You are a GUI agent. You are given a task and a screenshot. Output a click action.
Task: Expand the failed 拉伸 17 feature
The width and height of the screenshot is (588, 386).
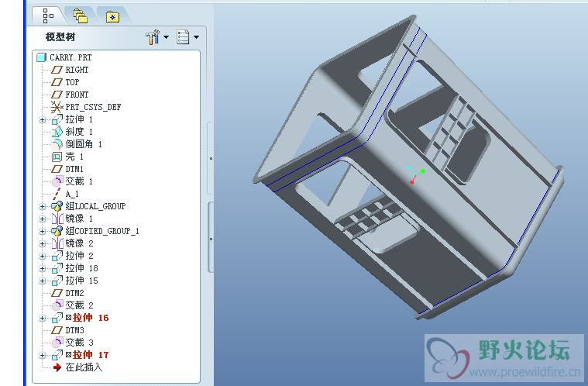pyautogui.click(x=43, y=355)
